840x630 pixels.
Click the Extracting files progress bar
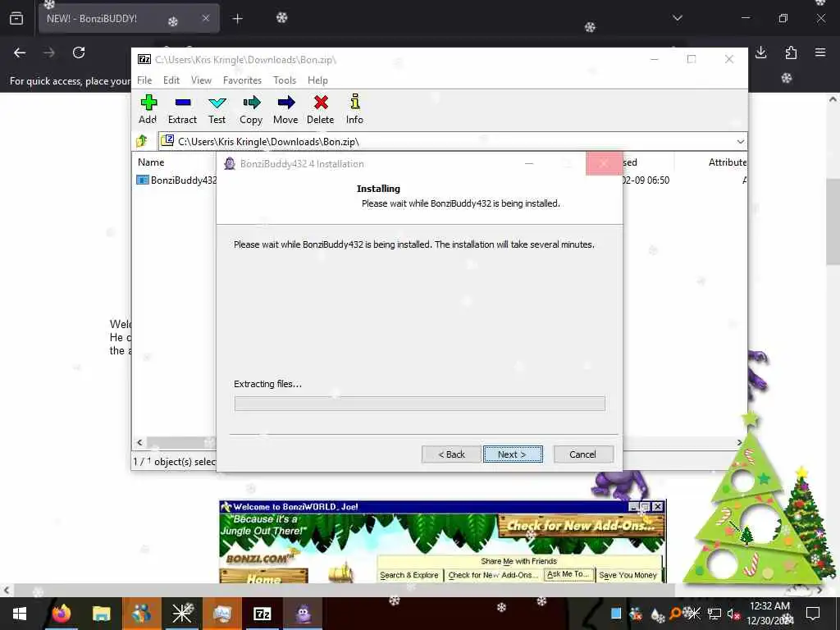coord(419,404)
